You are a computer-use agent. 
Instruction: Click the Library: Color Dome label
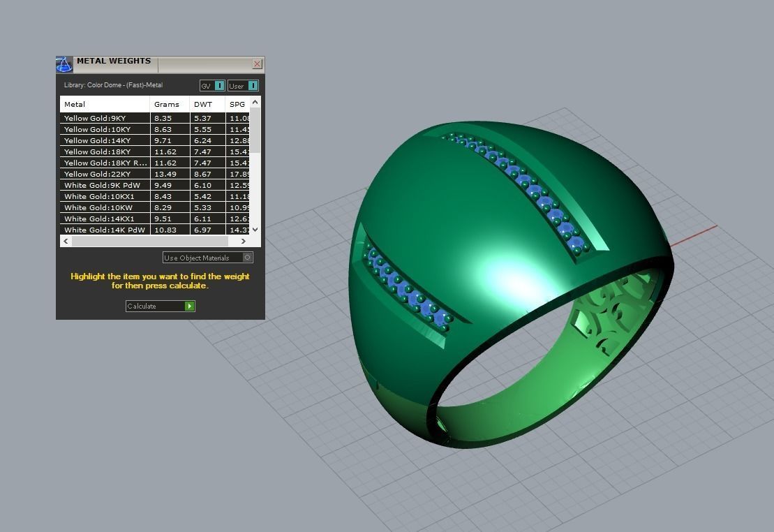click(113, 85)
